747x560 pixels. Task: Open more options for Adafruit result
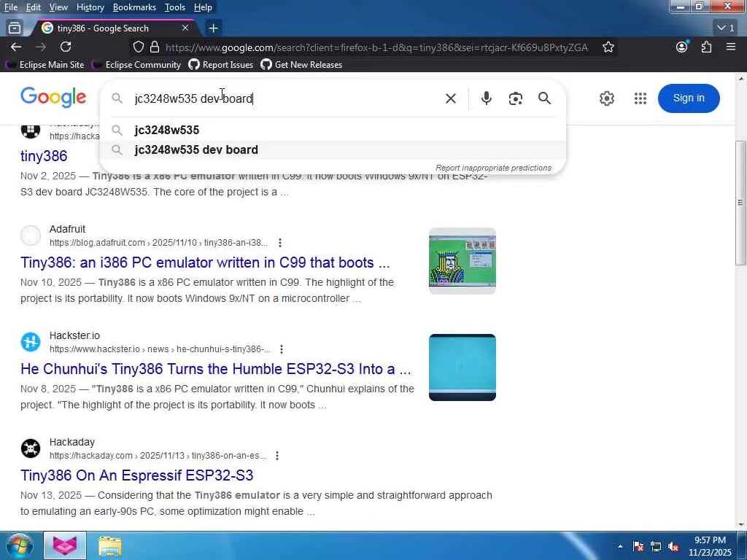coord(280,243)
